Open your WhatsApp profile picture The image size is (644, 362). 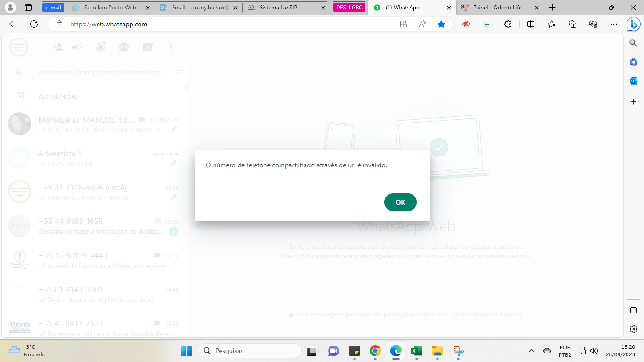click(19, 47)
